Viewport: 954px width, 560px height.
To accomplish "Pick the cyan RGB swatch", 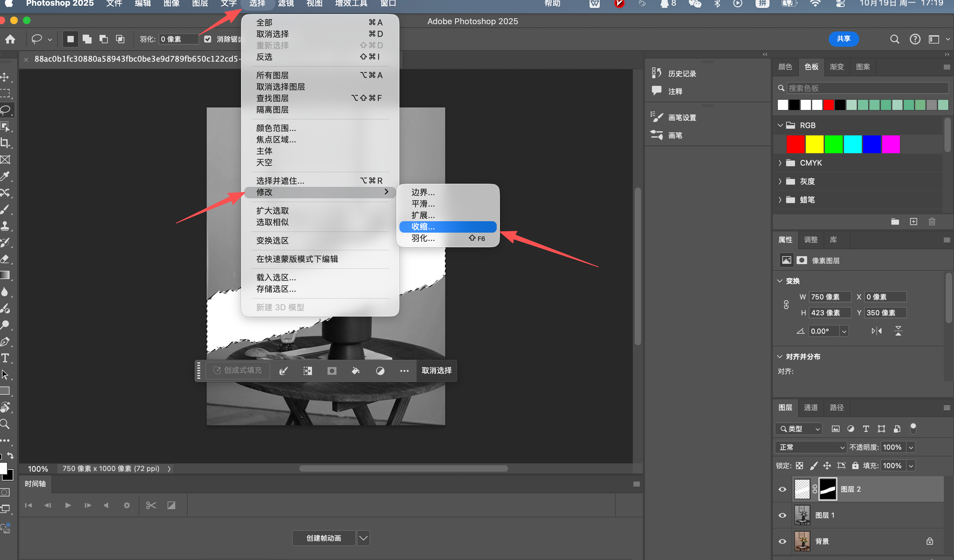I will 853,144.
